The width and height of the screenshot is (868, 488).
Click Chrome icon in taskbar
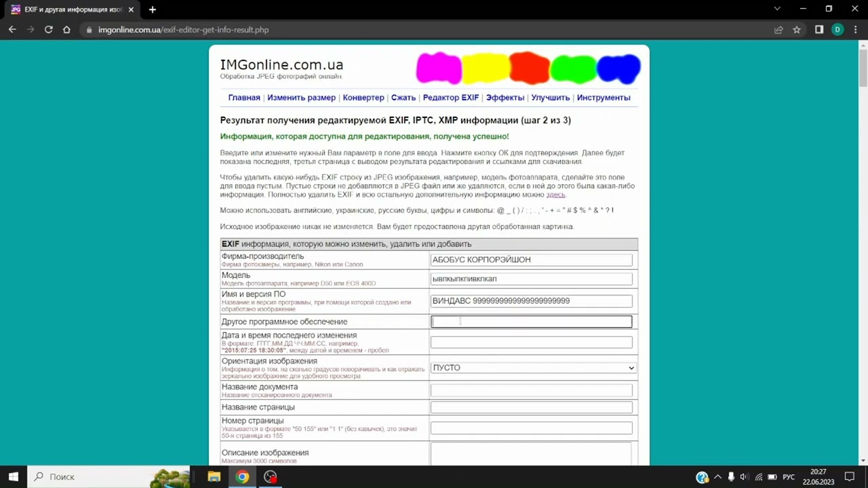pyautogui.click(x=242, y=476)
